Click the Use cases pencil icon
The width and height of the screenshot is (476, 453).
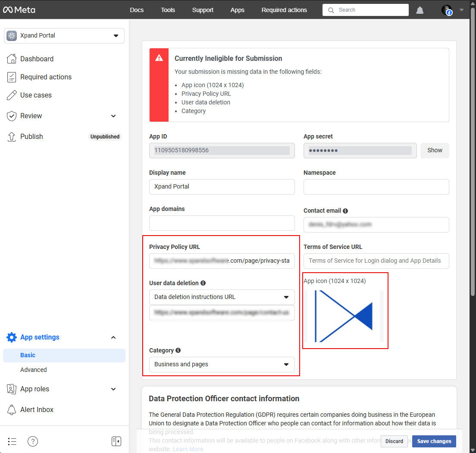[12, 95]
